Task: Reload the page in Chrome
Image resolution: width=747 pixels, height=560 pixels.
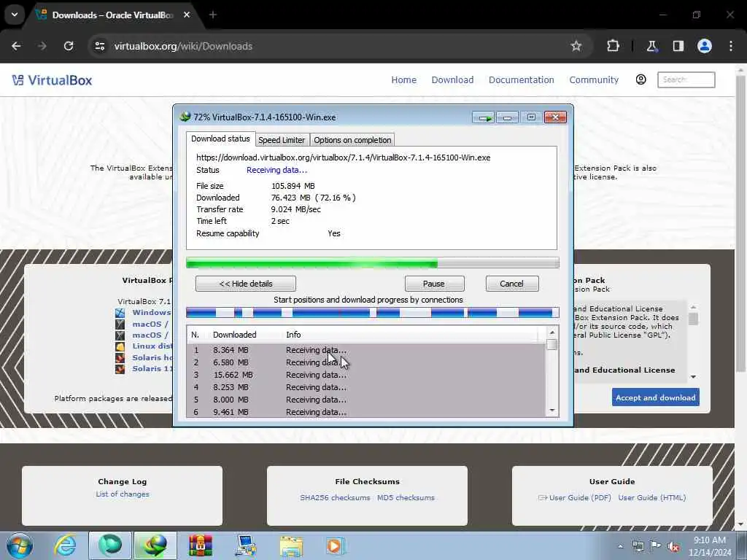Action: (69, 46)
